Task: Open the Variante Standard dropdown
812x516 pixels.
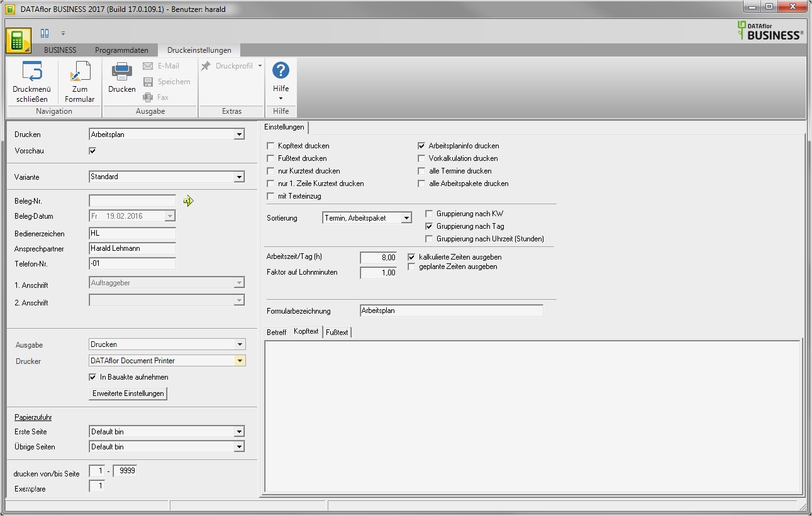Action: coord(239,177)
